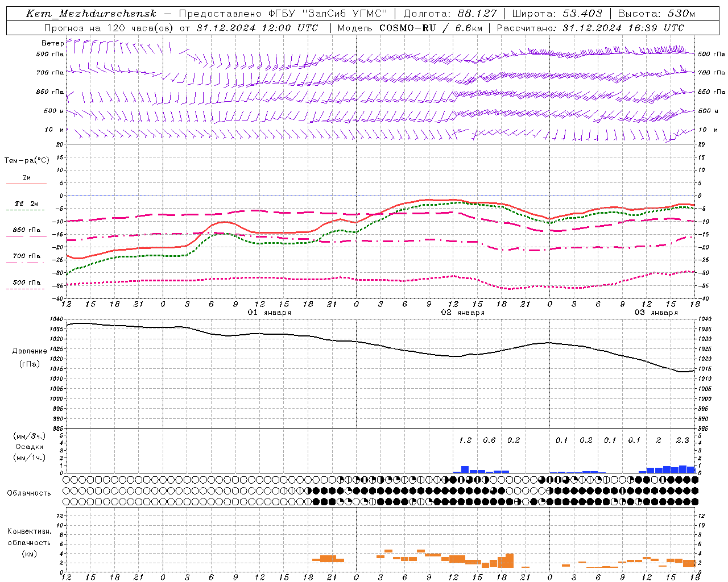The width and height of the screenshot is (728, 582).
Task: Click the 1040 value on left pressure axis
Action: (56, 319)
